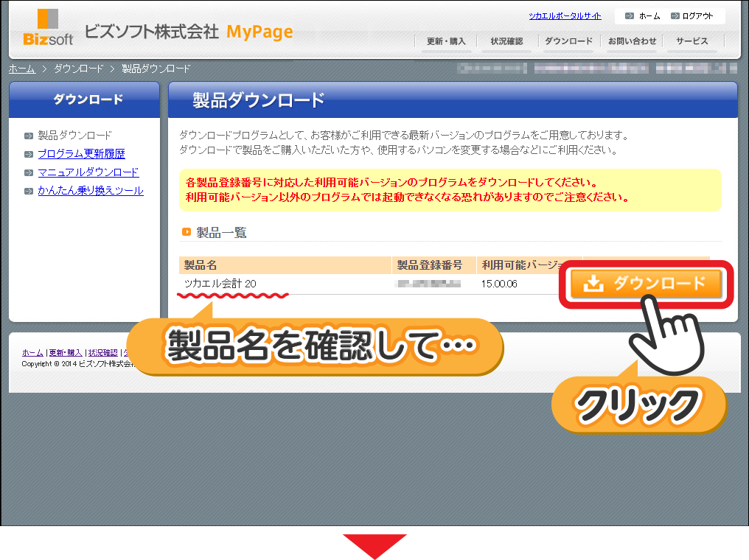Select the ダウンロード tab in the top navigation
Image resolution: width=749 pixels, height=560 pixels.
point(568,41)
